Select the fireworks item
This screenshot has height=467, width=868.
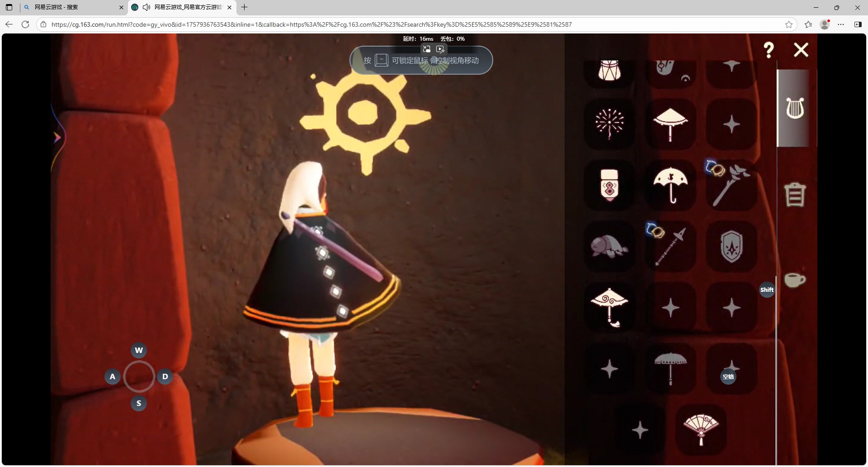click(609, 124)
